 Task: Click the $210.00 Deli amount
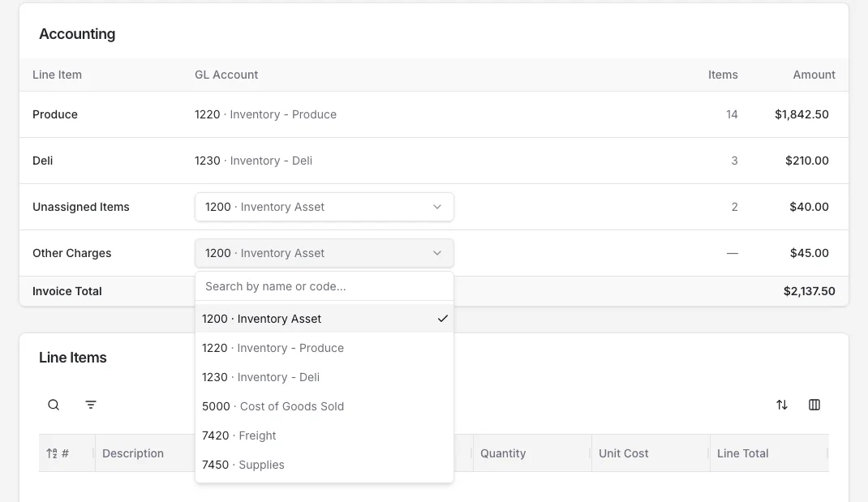(x=807, y=161)
